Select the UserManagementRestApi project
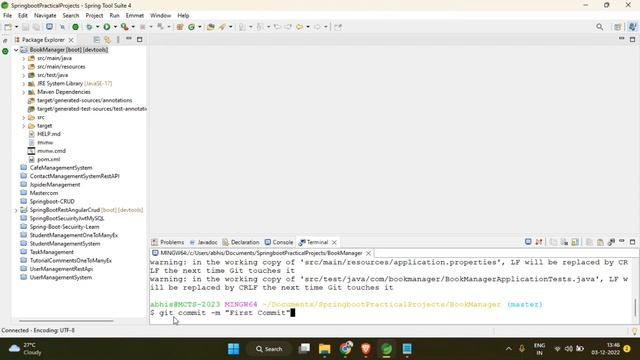640x360 pixels. [x=61, y=269]
